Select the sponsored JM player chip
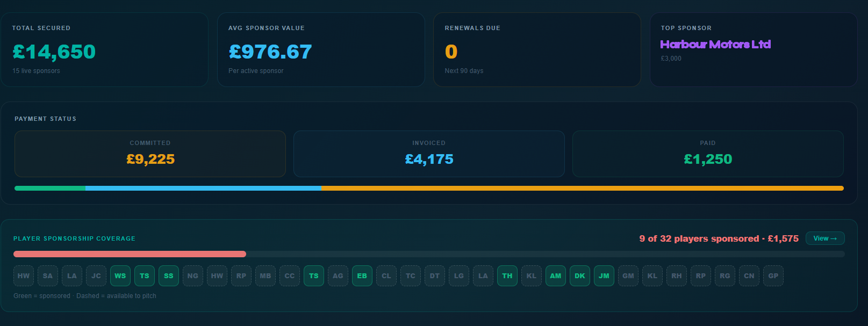The image size is (868, 326). pos(604,276)
